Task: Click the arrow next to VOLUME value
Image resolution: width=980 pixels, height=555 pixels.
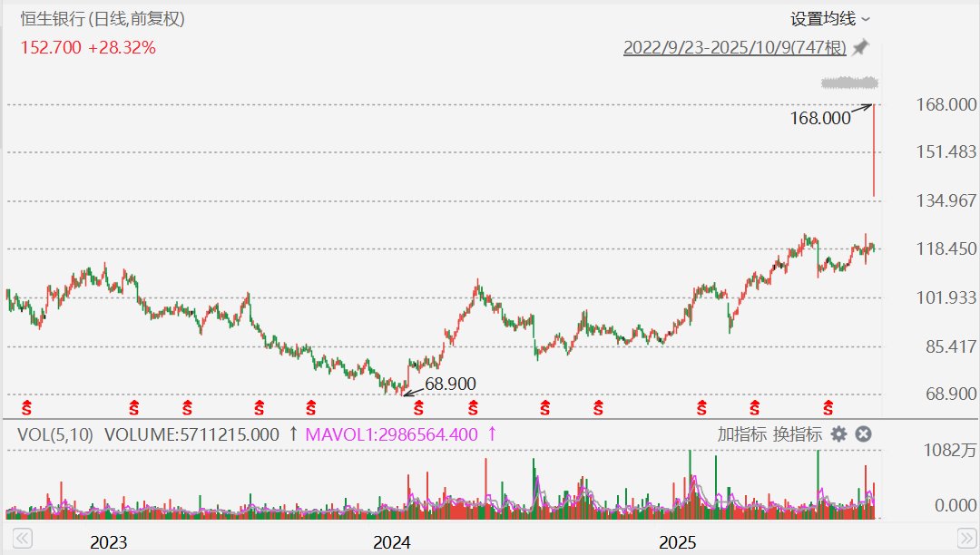Action: (293, 434)
